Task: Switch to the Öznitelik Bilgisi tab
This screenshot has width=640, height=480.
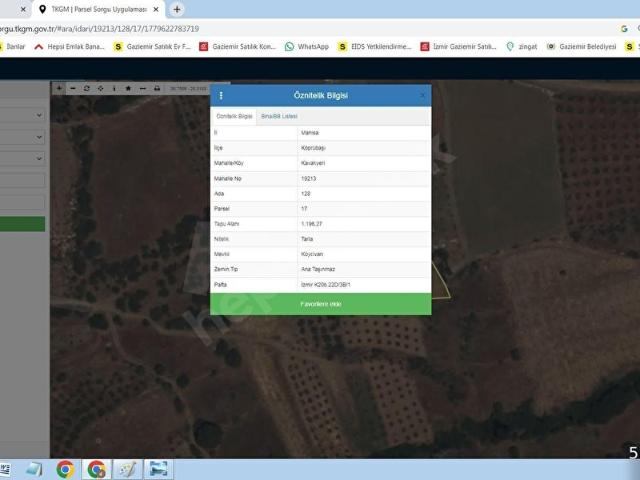Action: click(234, 116)
